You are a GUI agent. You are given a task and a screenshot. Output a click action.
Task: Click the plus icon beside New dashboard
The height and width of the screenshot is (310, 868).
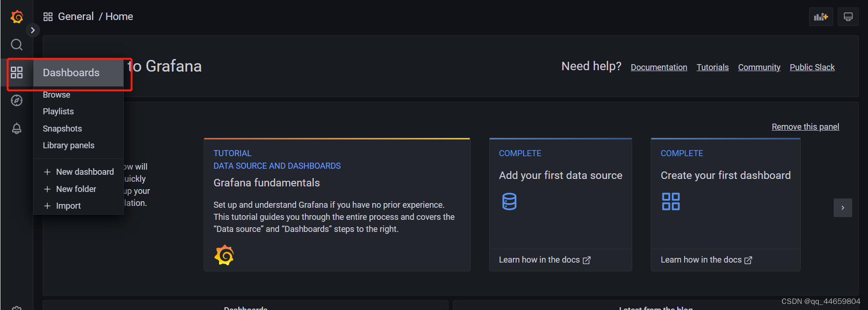pyautogui.click(x=47, y=172)
